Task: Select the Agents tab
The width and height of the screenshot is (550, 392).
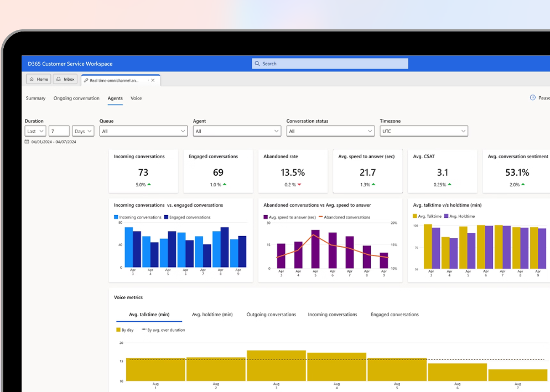Action: pos(115,98)
